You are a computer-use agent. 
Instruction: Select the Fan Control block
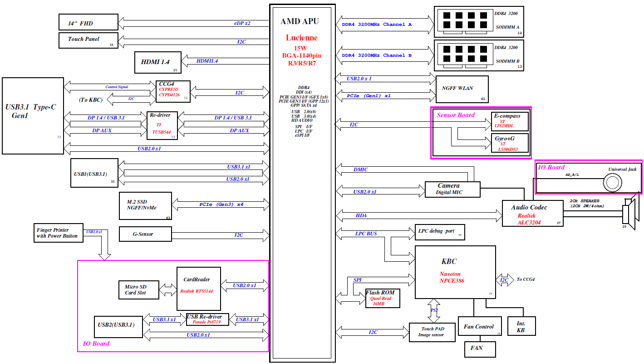pyautogui.click(x=480, y=327)
